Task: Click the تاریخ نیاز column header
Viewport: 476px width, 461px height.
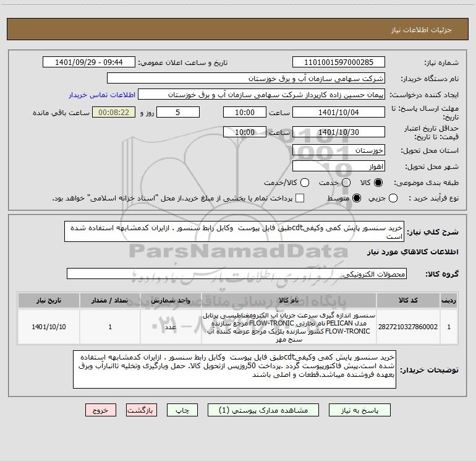Action: [49, 301]
